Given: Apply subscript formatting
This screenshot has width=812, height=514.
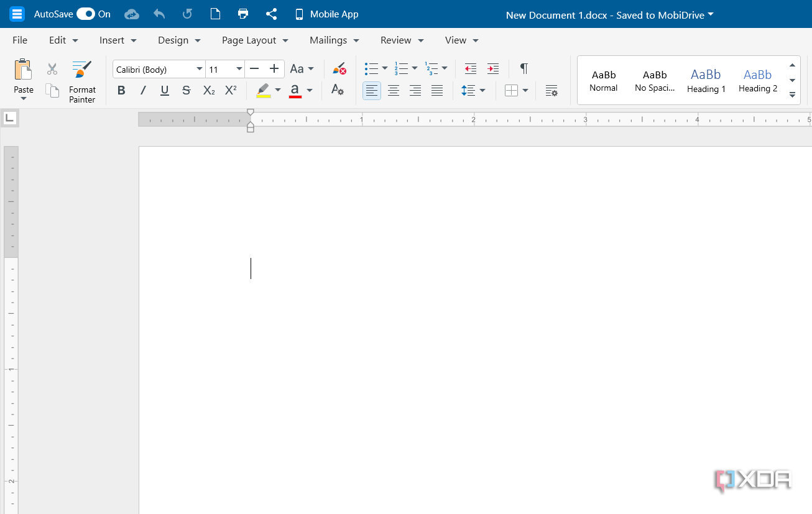Looking at the screenshot, I should 208,90.
